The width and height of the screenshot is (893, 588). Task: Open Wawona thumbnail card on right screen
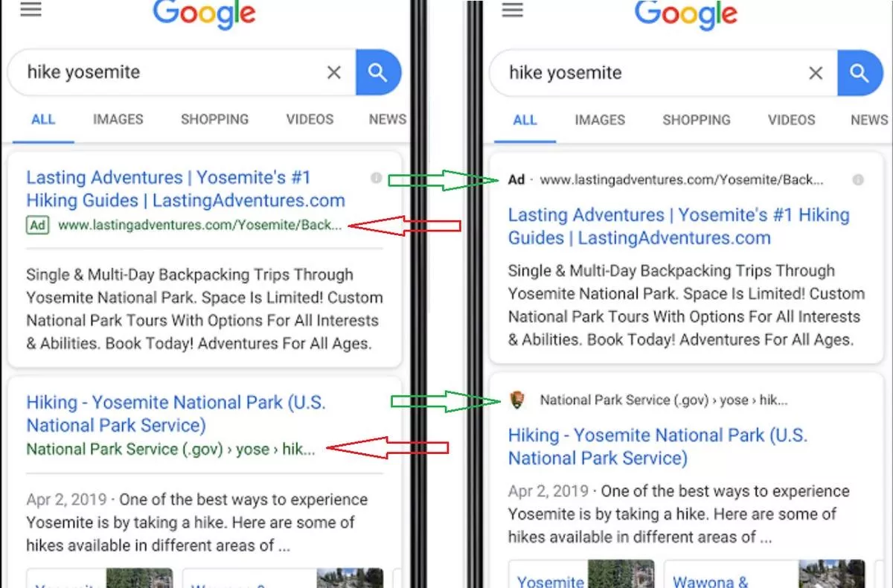tap(764, 574)
